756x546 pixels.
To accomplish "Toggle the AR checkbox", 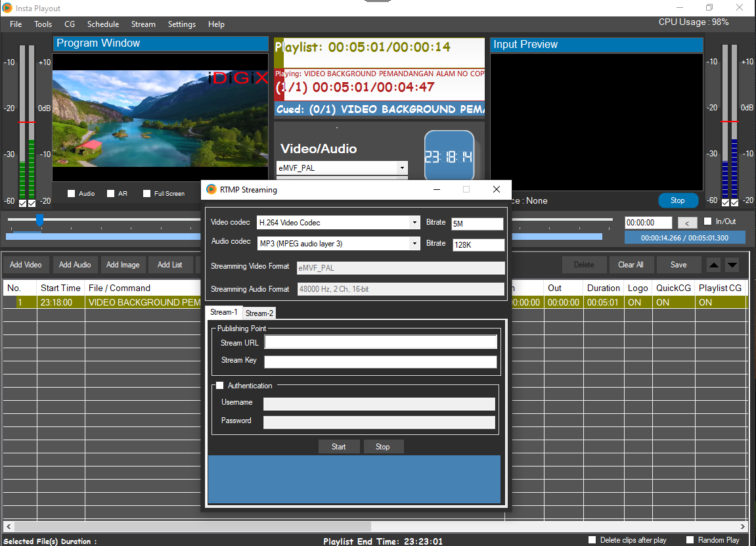I will pyautogui.click(x=110, y=193).
